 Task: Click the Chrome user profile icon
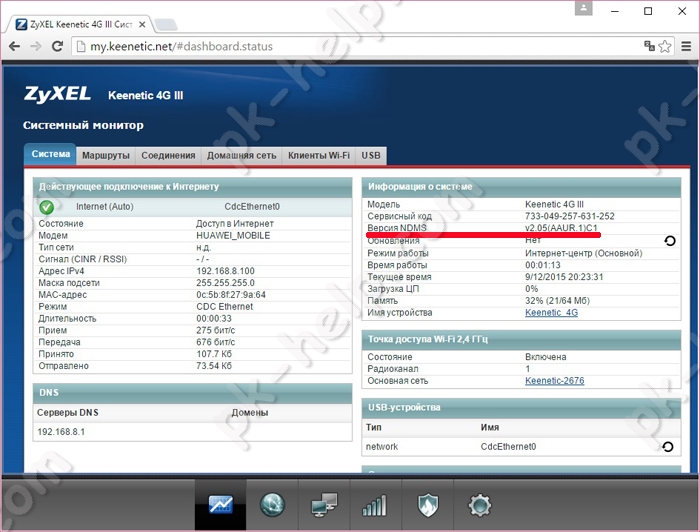pos(583,8)
